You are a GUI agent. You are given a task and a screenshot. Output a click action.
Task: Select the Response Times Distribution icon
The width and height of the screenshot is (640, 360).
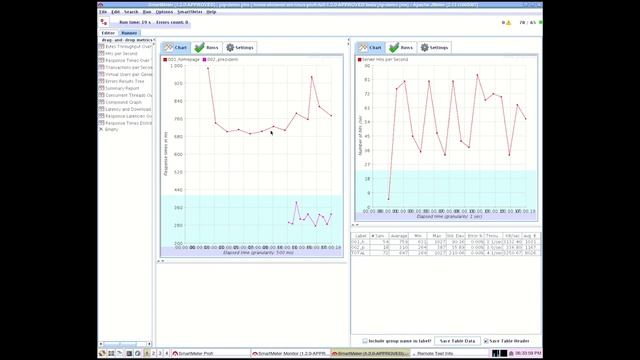(101, 122)
